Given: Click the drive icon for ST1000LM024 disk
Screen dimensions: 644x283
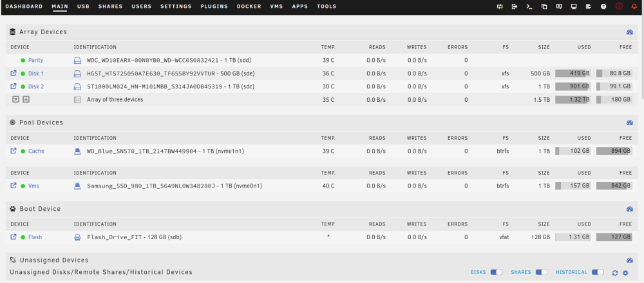Looking at the screenshot, I should tap(77, 86).
